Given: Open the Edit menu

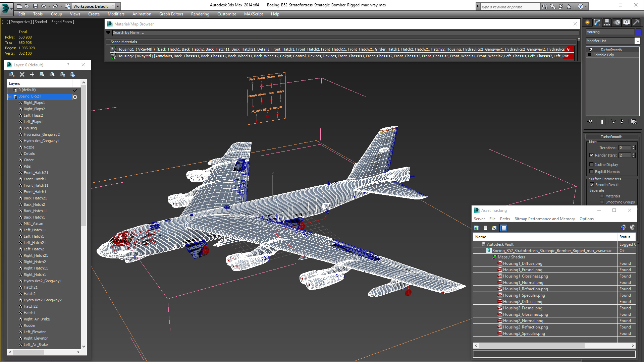Looking at the screenshot, I should tap(22, 14).
